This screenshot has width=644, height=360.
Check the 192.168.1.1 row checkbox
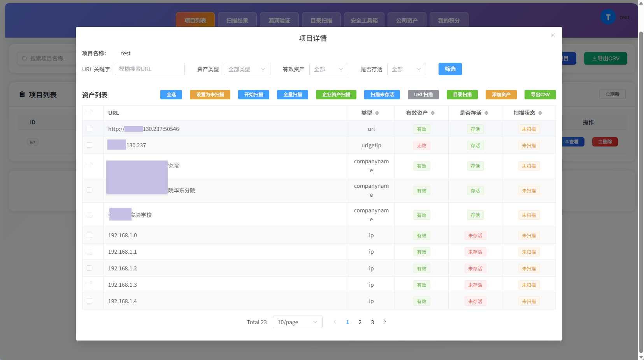89,252
